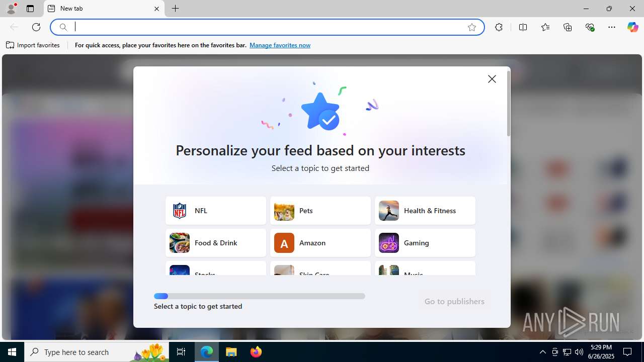Open tab actions menu icon
The image size is (644, 362).
click(x=30, y=9)
